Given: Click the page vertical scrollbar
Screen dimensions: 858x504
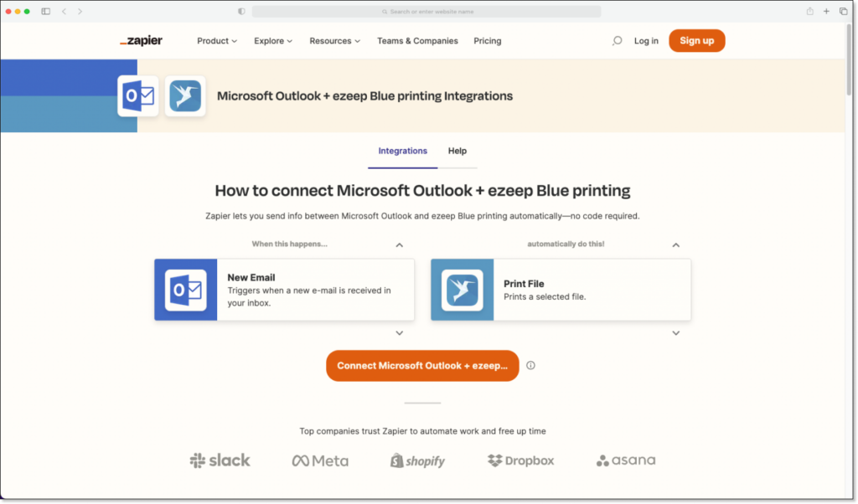Looking at the screenshot, I should click(x=850, y=60).
